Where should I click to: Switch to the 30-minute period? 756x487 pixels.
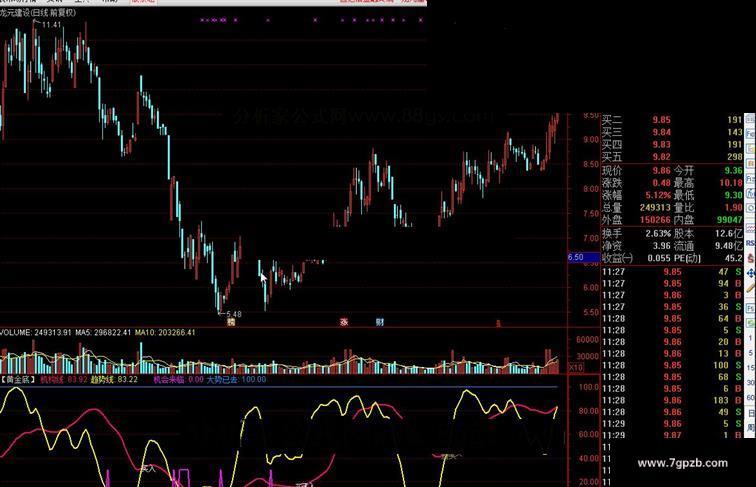[751, 383]
